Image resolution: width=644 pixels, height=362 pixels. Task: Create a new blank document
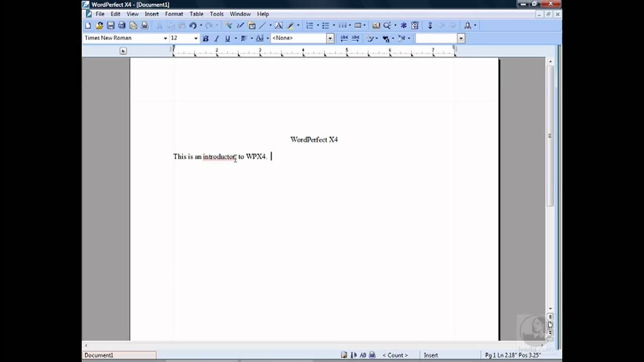(x=88, y=26)
